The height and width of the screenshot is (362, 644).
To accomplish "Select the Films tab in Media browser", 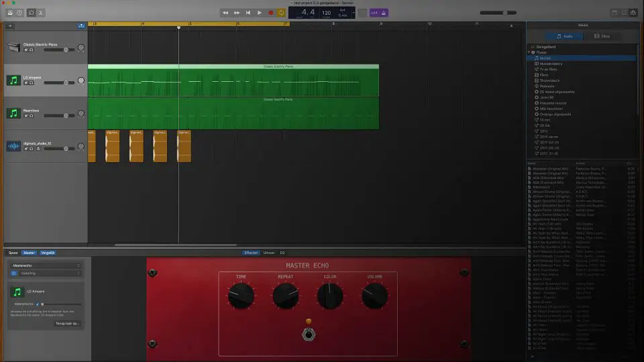I will (x=602, y=36).
